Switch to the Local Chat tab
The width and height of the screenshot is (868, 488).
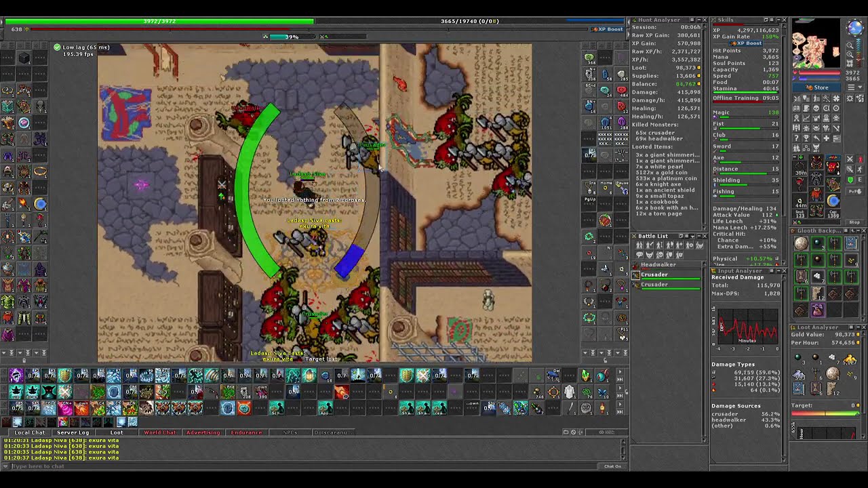pos(30,432)
